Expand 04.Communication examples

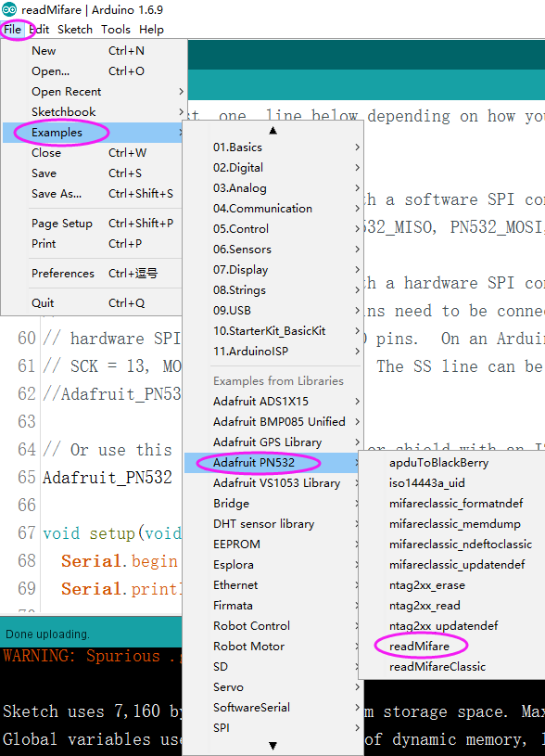[272, 209]
